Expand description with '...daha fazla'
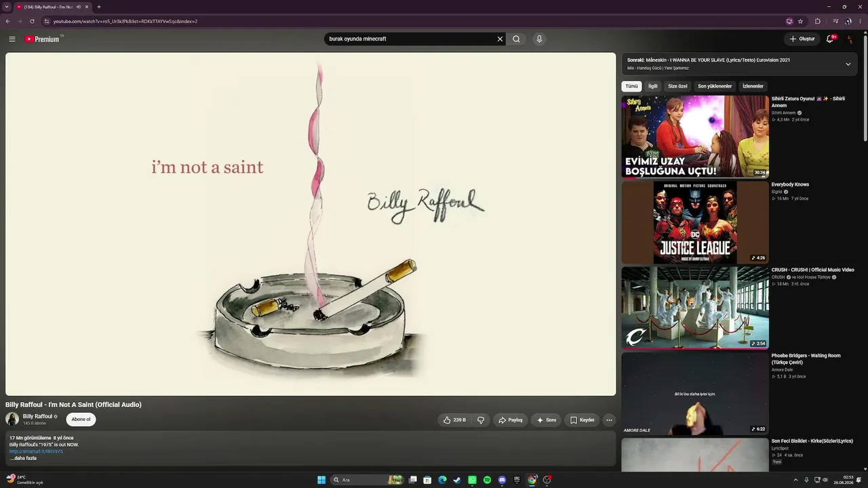The image size is (868, 488). [24, 458]
